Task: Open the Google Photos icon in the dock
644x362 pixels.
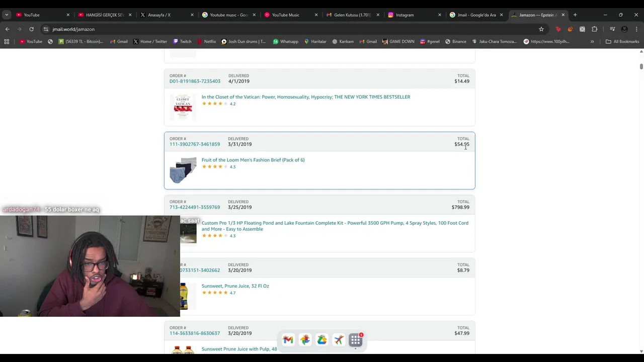Action: (305, 340)
